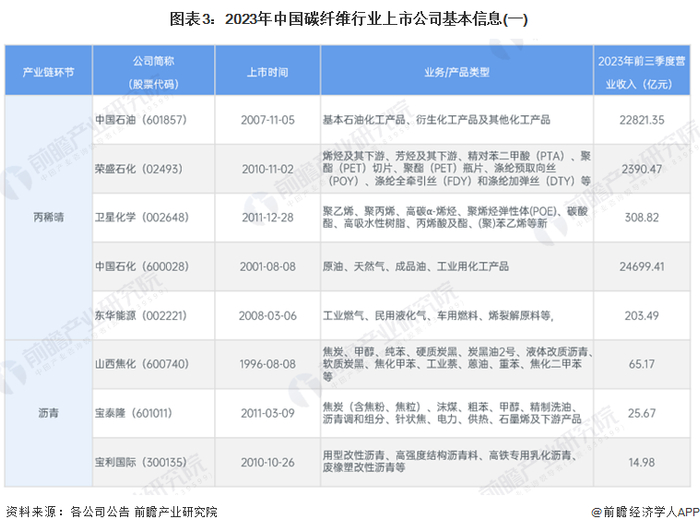Select the '中国石化（600028）' cell

[x=154, y=267]
